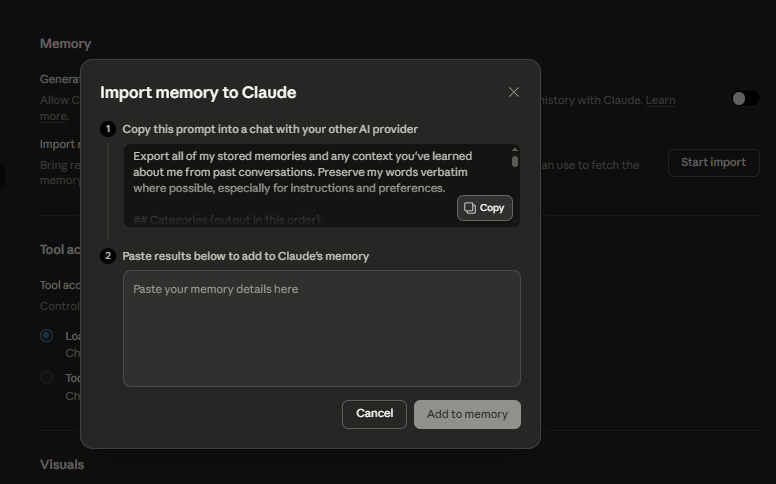Viewport: 776px width, 484px height.
Task: Open the 'Learn more' link
Action: click(659, 100)
